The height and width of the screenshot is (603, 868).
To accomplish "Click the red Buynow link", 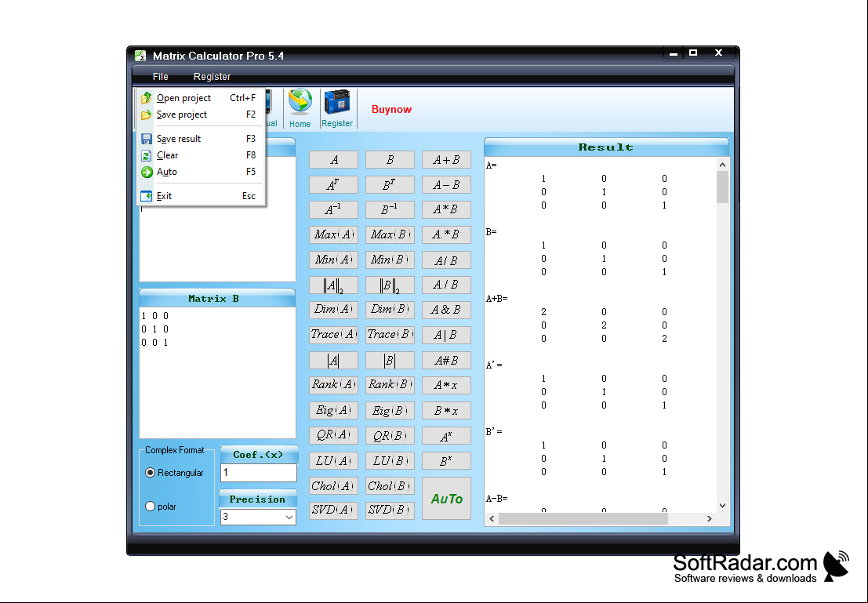I will pos(391,109).
